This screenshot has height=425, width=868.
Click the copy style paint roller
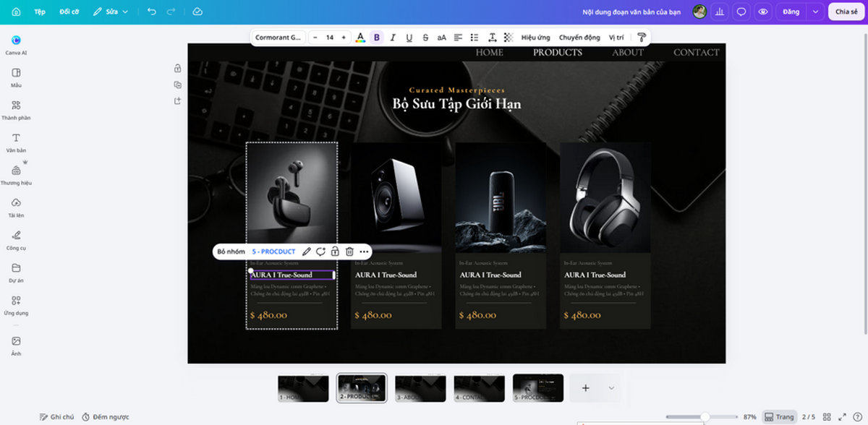[x=641, y=38]
